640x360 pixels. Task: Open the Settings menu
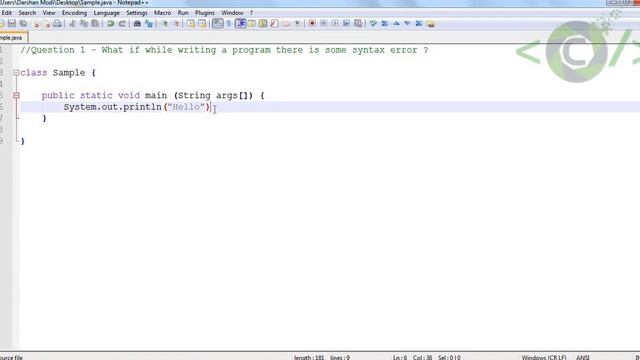click(x=136, y=13)
